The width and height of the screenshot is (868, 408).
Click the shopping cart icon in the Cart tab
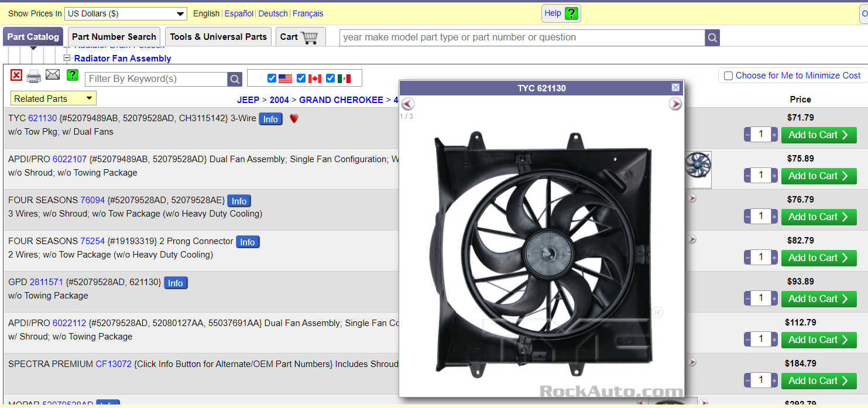[310, 37]
